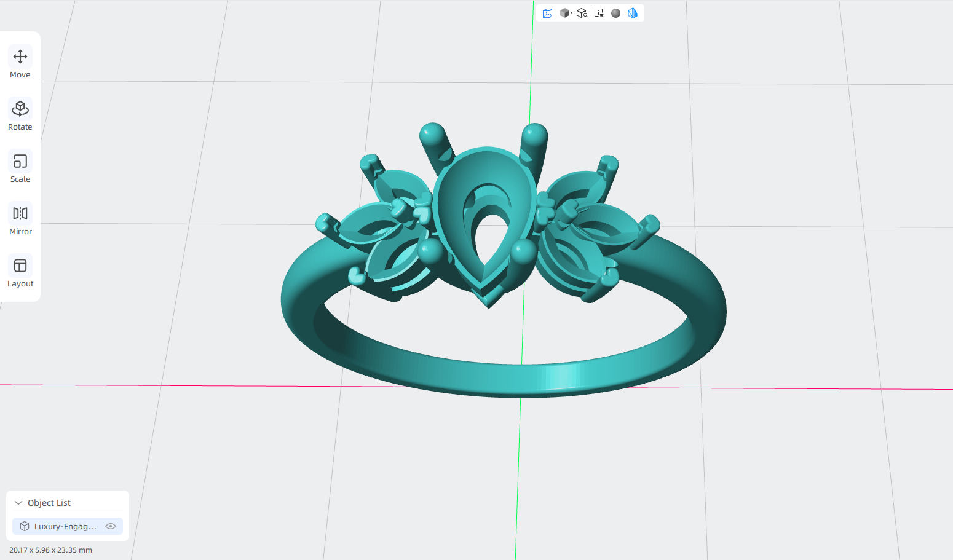
Task: Click the Object List header label
Action: 49,503
